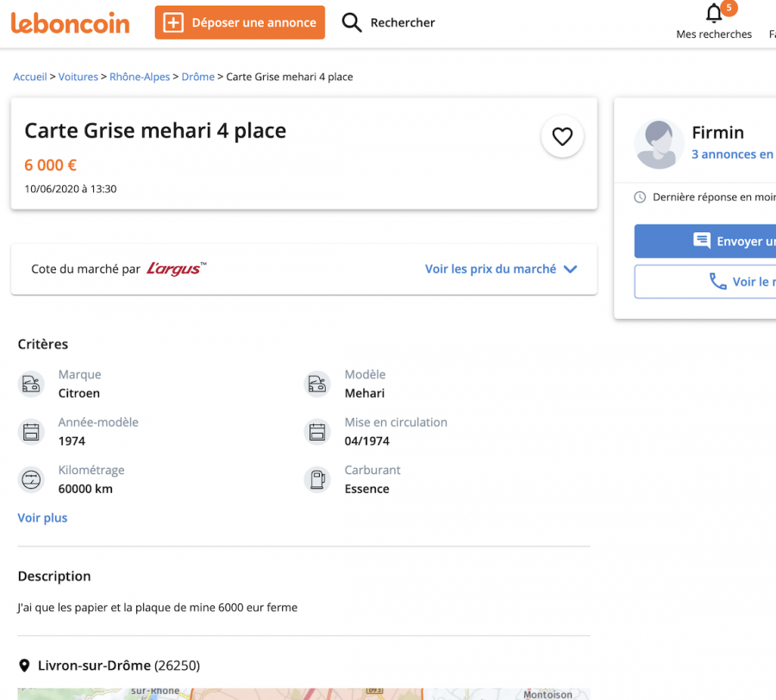Image resolution: width=776 pixels, height=700 pixels.
Task: Expand criteria with Voir plus
Action: pyautogui.click(x=42, y=518)
